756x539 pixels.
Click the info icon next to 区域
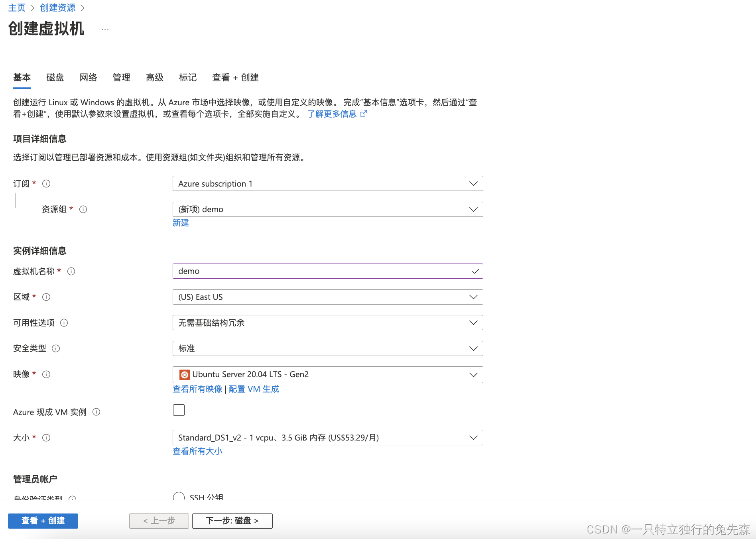pyautogui.click(x=46, y=297)
